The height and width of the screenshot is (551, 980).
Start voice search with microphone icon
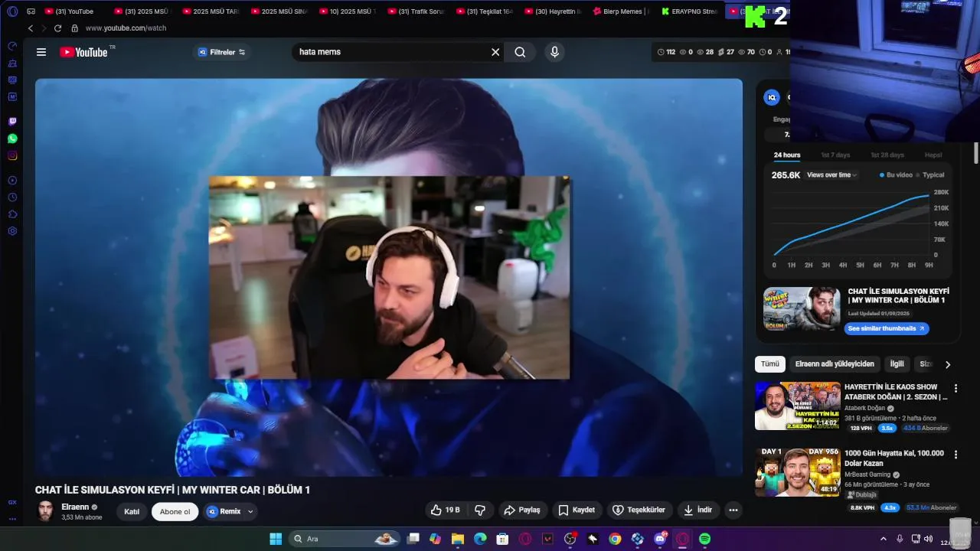pyautogui.click(x=555, y=52)
